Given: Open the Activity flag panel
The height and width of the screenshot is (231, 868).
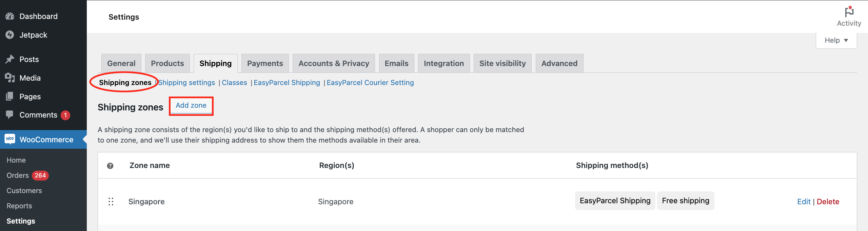Looking at the screenshot, I should [x=849, y=17].
